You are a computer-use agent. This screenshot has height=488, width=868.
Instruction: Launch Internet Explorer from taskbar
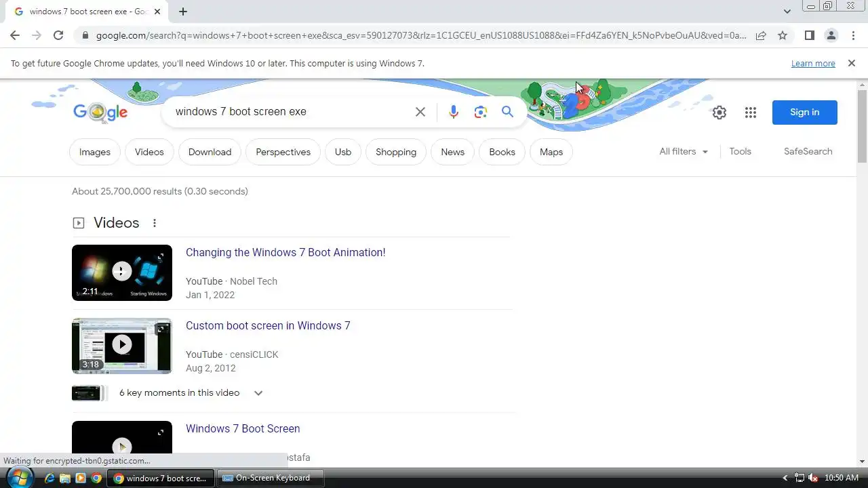pos(50,478)
